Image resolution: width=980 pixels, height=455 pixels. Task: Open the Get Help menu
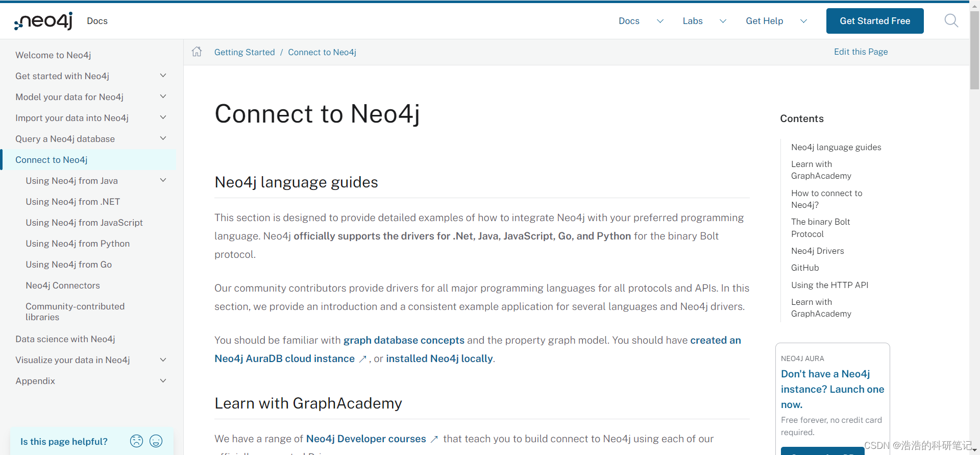pyautogui.click(x=764, y=21)
